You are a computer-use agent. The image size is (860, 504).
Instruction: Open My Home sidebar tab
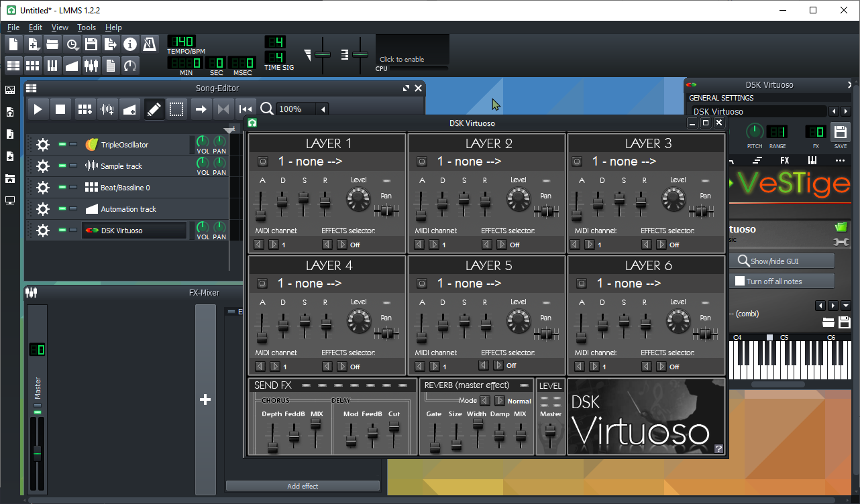[x=10, y=178]
